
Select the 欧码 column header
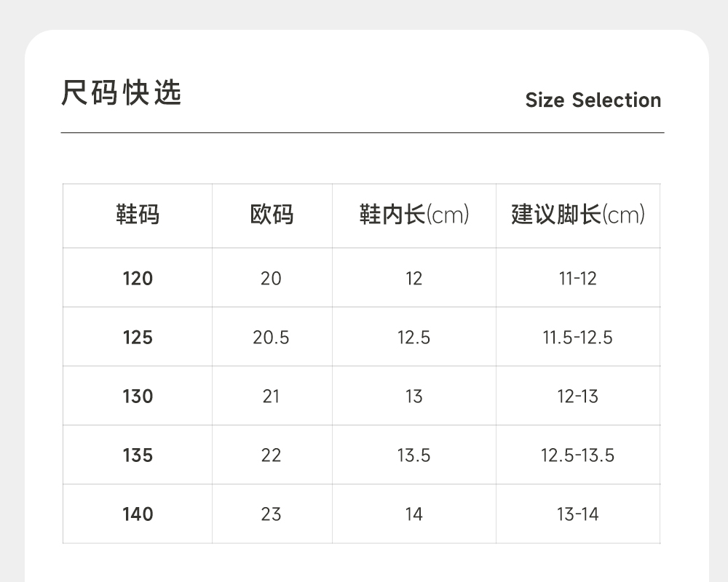[272, 215]
